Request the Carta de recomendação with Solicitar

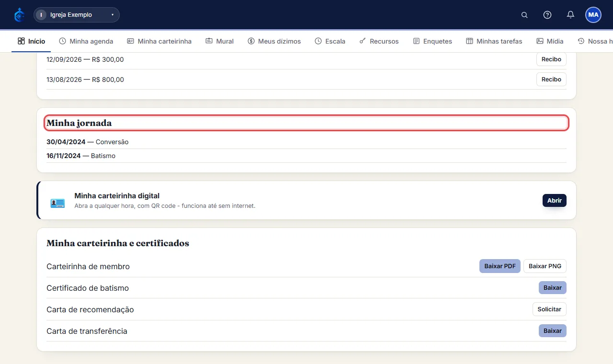[549, 309]
